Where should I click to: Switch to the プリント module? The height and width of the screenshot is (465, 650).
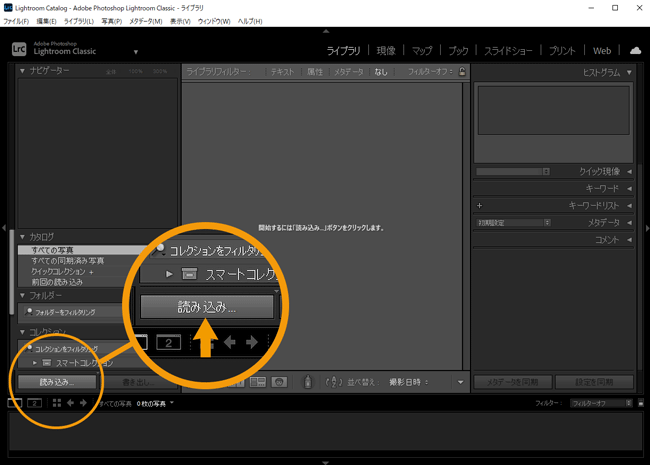(x=563, y=51)
